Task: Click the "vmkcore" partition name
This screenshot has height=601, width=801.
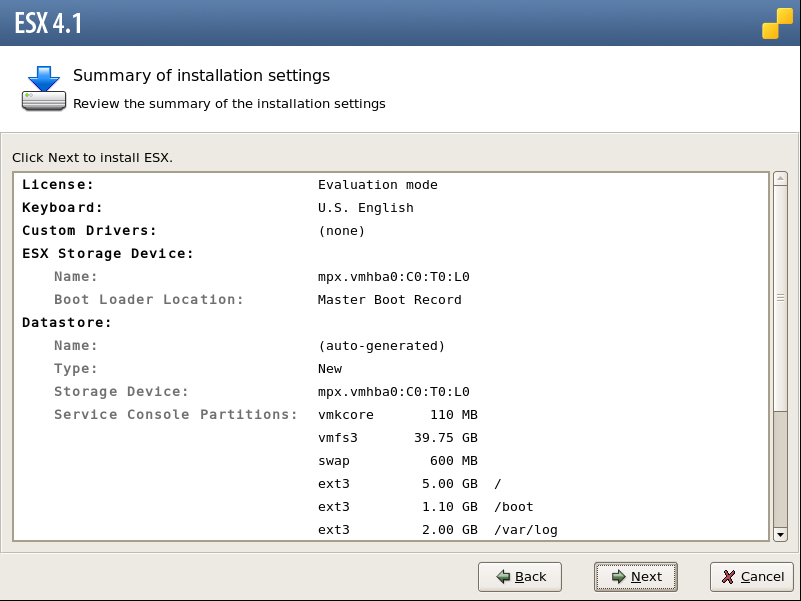Action: [345, 414]
